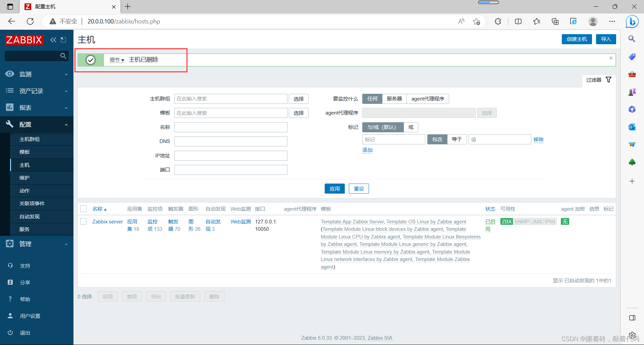Collapse the sidebar with double-chevron icon
Image resolution: width=644 pixels, height=345 pixels.
pyautogui.click(x=53, y=40)
